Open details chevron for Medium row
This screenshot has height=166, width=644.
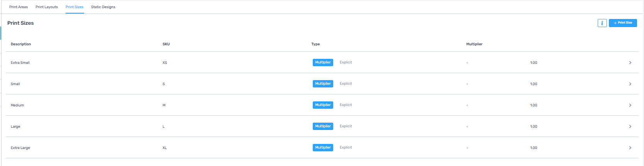click(x=630, y=105)
